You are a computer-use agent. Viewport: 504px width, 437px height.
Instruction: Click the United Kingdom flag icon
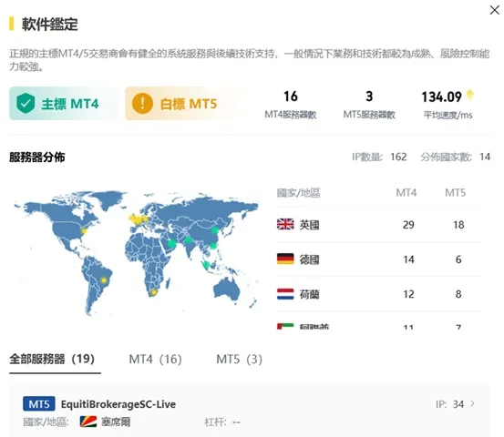(x=285, y=224)
